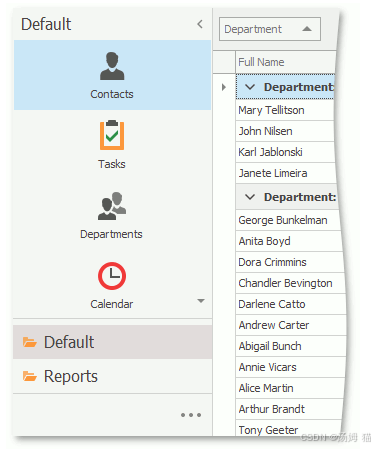Image resolution: width=375 pixels, height=449 pixels.
Task: Select the Alice Martin row
Action: 290,388
